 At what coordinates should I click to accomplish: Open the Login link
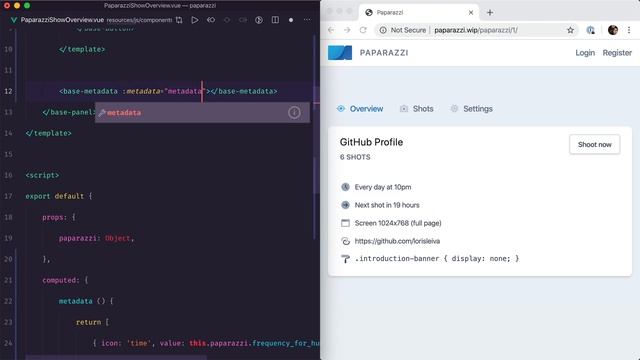585,53
